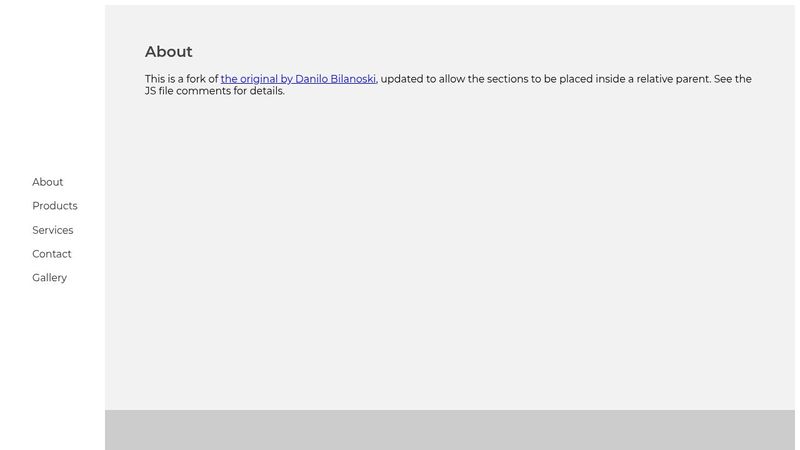Click the words "This is a fork of"

[182, 79]
